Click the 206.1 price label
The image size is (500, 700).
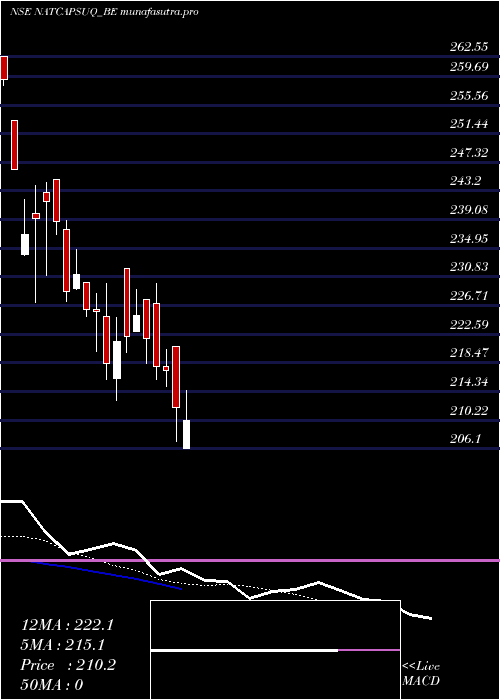[x=465, y=439]
